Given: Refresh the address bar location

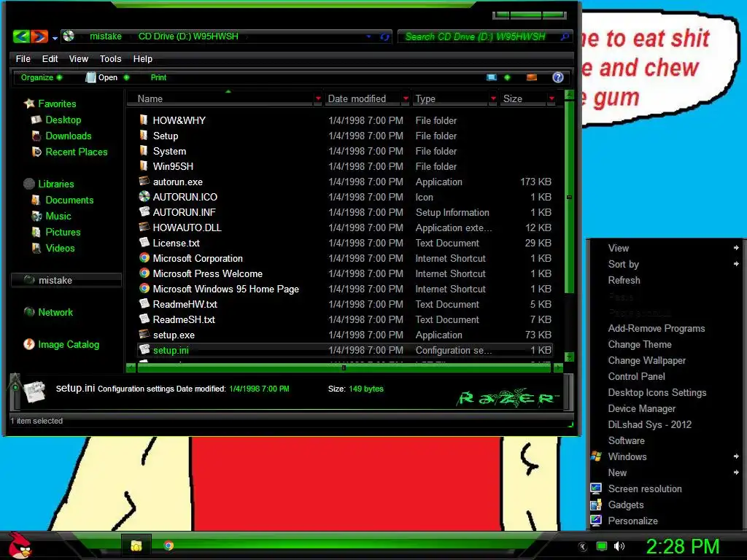Looking at the screenshot, I should pyautogui.click(x=384, y=36).
